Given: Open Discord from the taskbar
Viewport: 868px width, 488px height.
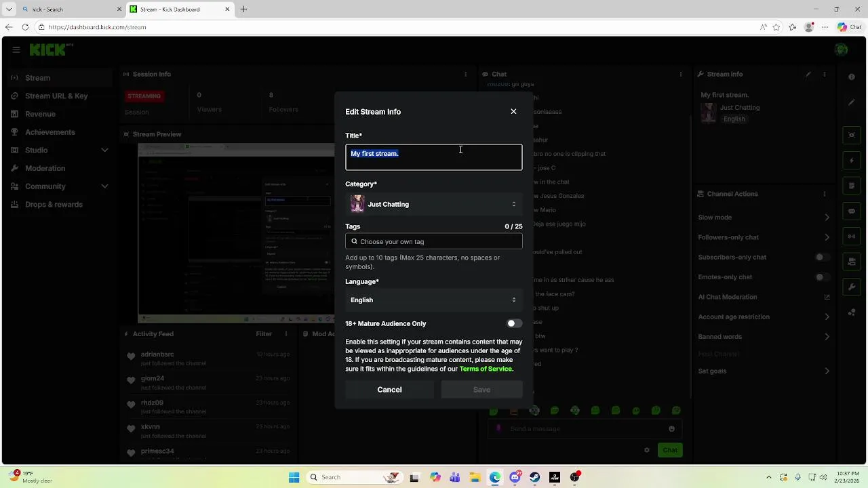Looking at the screenshot, I should [x=515, y=477].
